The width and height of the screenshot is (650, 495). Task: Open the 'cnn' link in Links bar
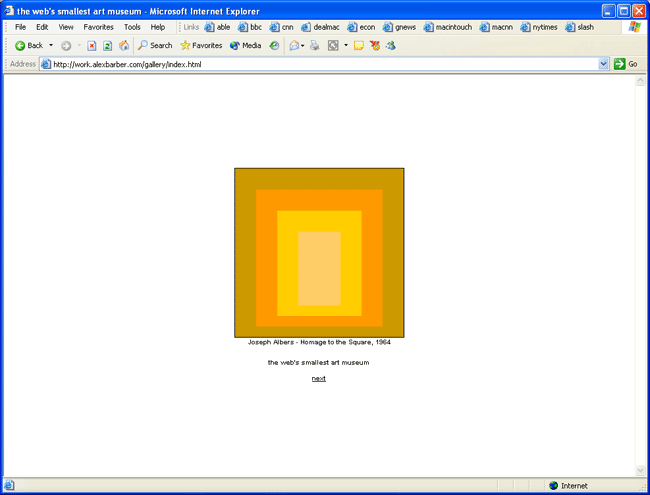(281, 27)
